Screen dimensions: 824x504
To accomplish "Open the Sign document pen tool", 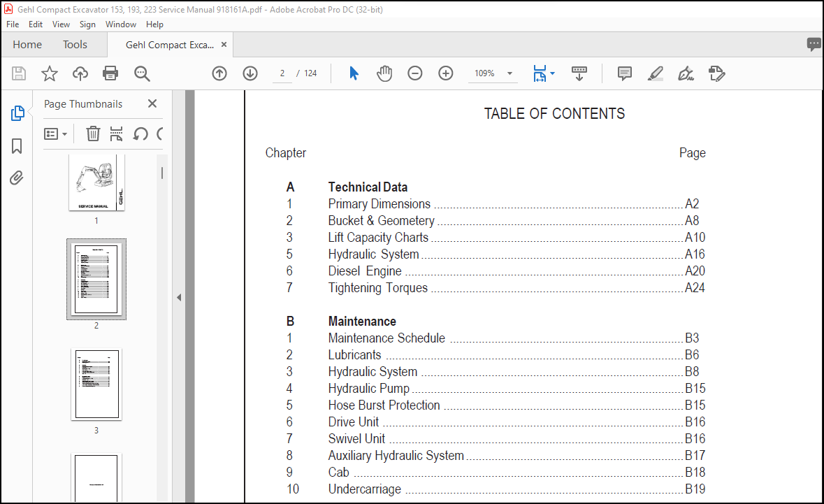I will click(x=686, y=73).
